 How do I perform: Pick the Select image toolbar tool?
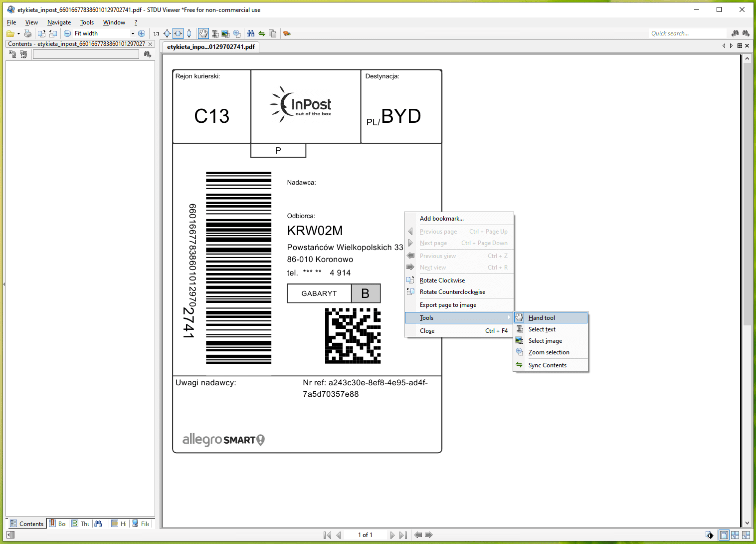click(x=225, y=33)
